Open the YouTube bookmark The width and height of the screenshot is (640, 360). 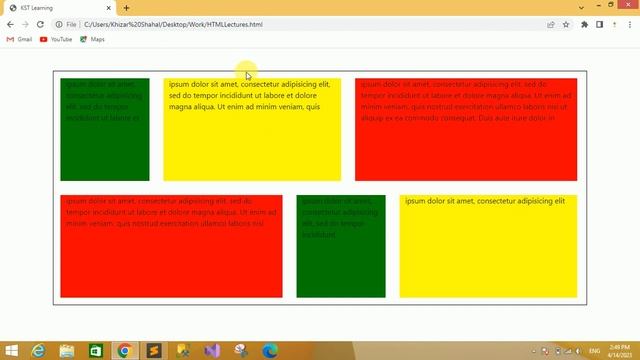coord(56,39)
